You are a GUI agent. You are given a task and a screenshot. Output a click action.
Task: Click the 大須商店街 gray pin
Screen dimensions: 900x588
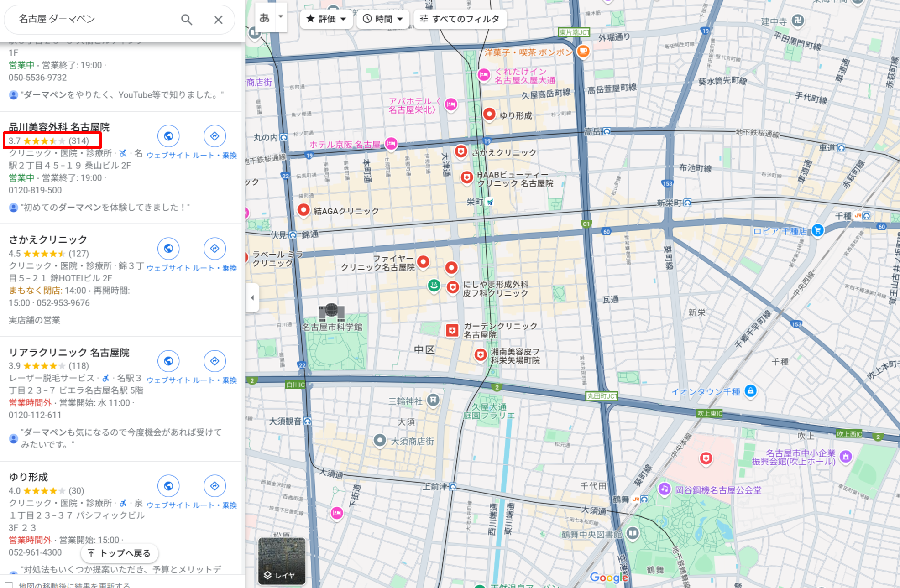click(380, 441)
